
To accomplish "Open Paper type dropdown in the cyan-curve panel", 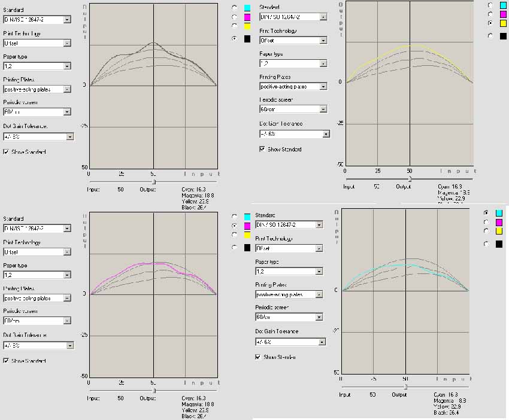I will click(x=319, y=272).
